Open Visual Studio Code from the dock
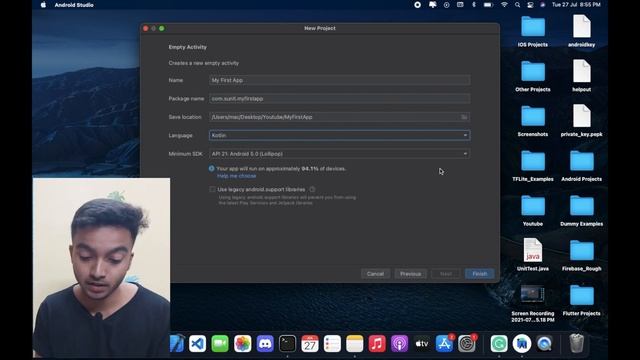The image size is (640, 360). (x=198, y=344)
